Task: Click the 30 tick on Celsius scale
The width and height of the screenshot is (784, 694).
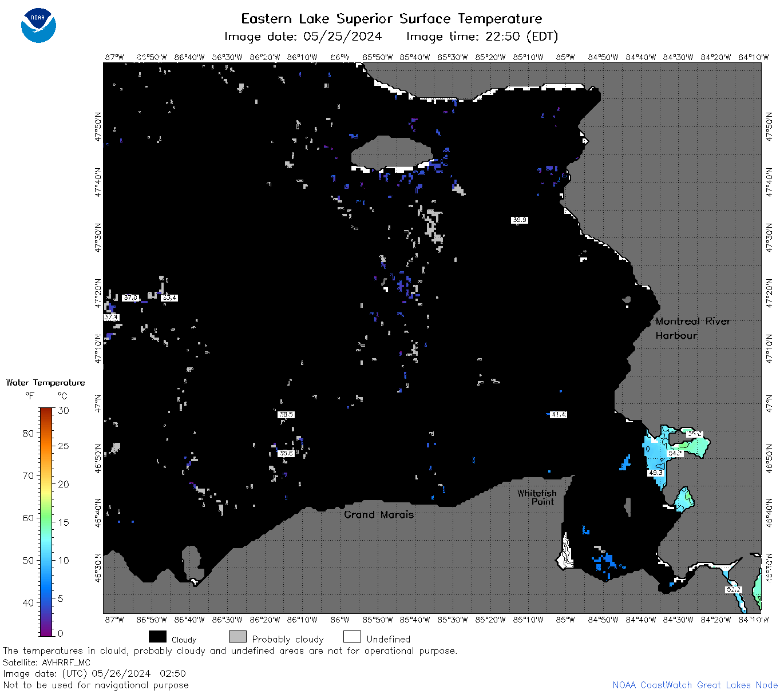Action: pos(64,410)
